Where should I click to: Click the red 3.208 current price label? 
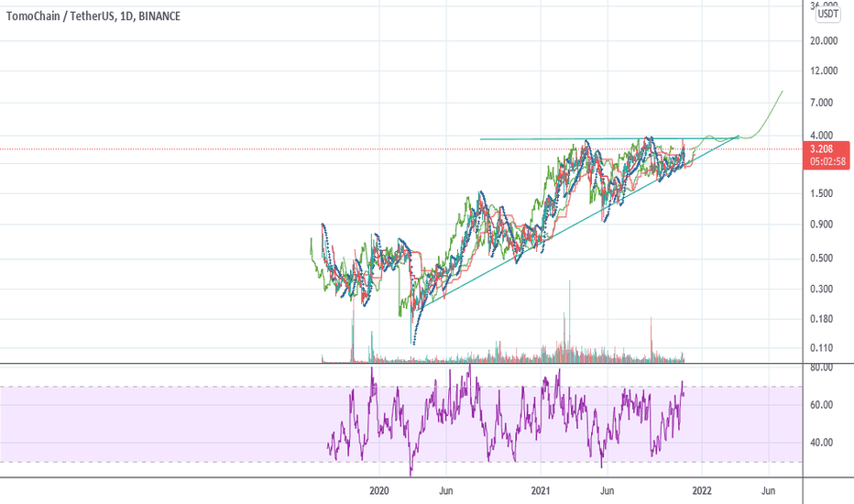821,148
